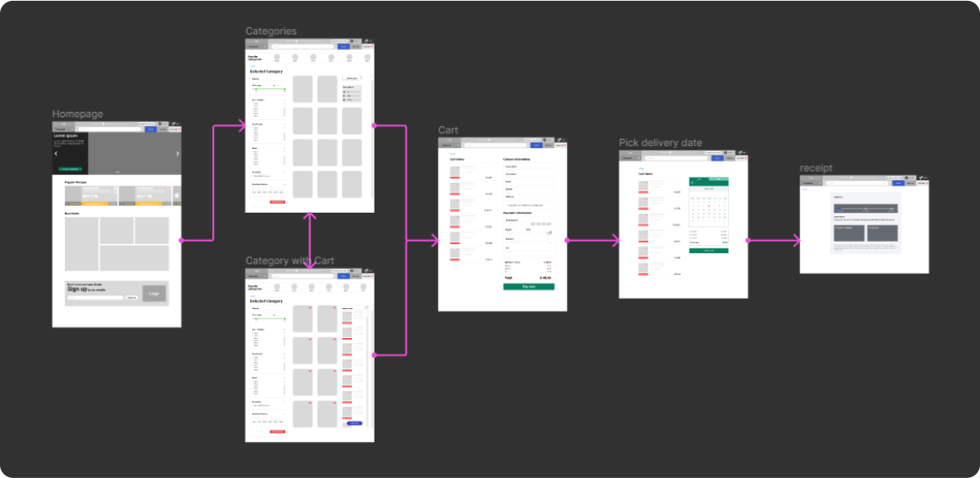Click the connector start dot on Cart frame

coord(567,239)
